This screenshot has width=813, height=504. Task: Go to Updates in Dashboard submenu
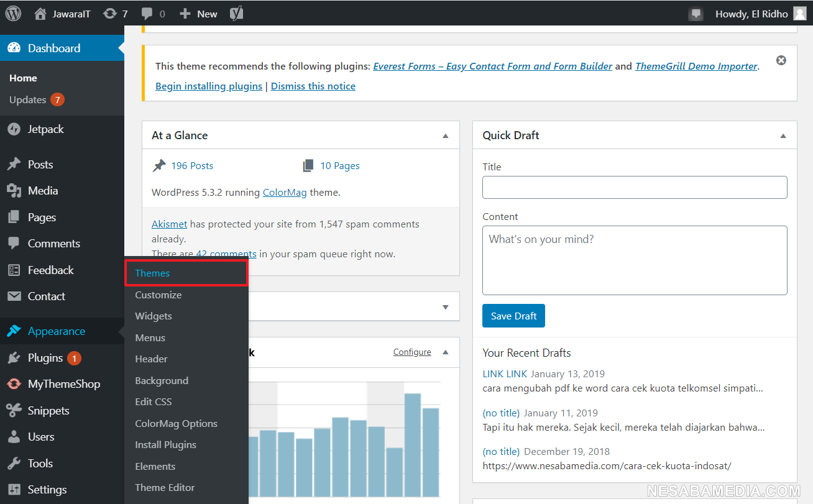point(28,100)
